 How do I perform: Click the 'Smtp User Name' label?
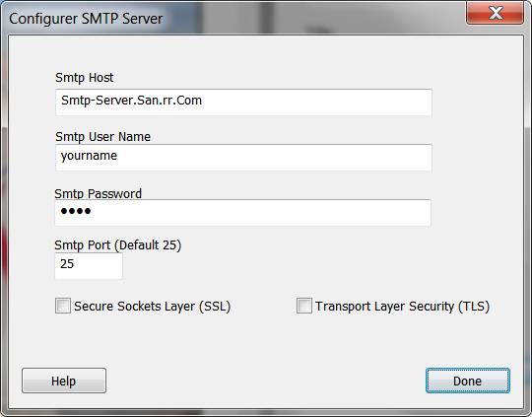tap(103, 136)
